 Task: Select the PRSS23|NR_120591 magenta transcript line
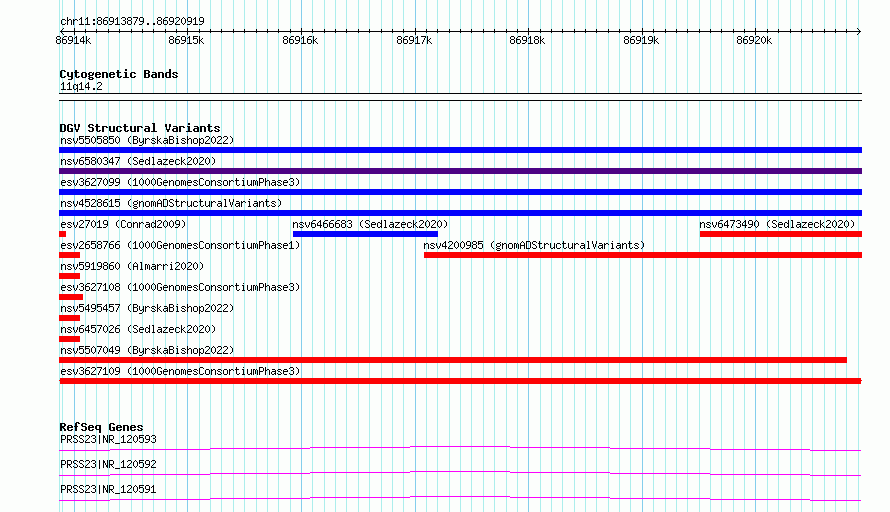(x=460, y=498)
